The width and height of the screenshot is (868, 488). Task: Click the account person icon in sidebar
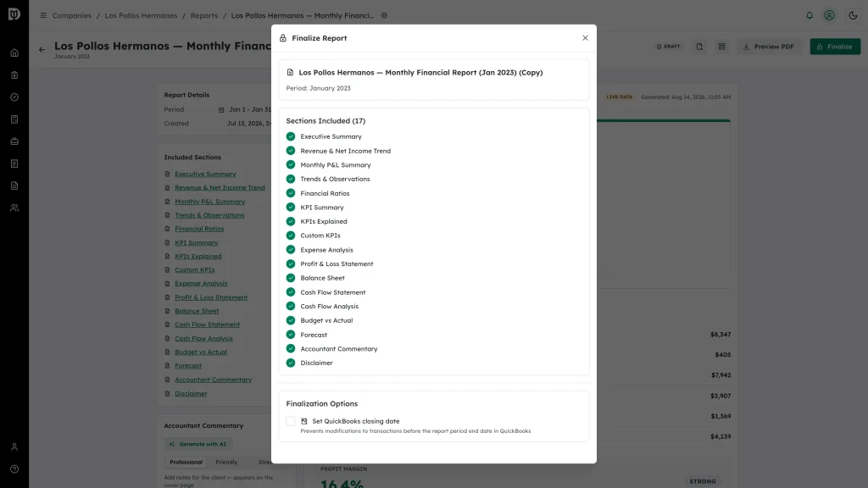click(14, 447)
